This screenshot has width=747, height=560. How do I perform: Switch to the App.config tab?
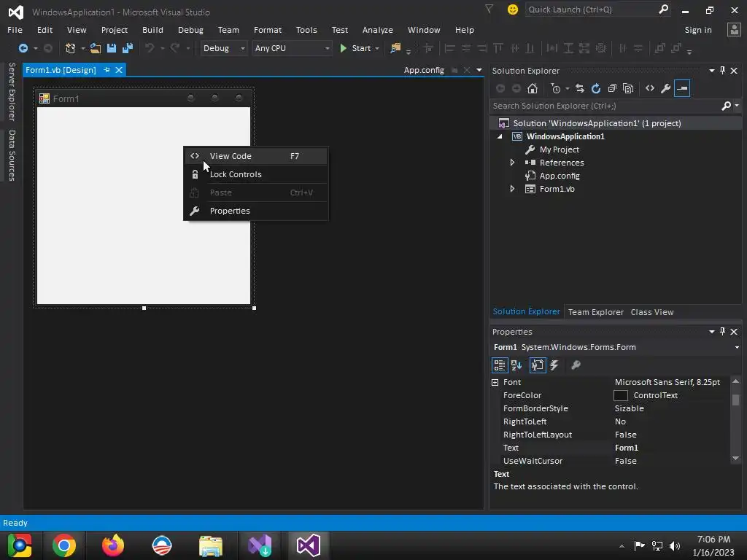(x=424, y=70)
